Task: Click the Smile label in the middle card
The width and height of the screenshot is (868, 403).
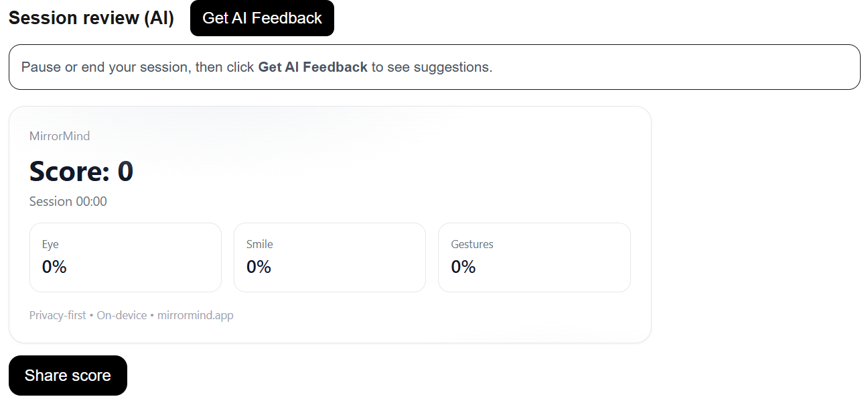Action: 260,245
